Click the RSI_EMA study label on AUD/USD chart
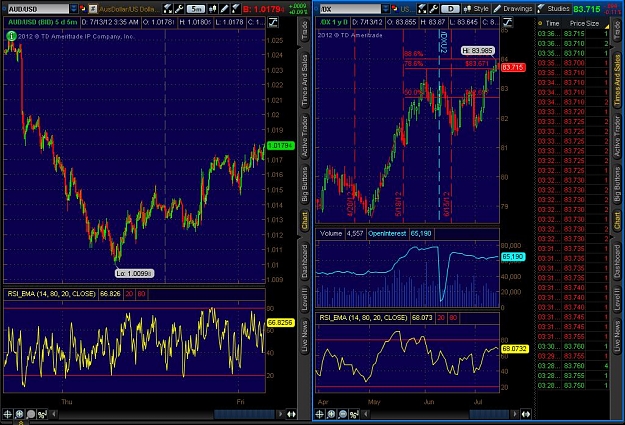Viewport: 625px width, 425px height. [51, 294]
